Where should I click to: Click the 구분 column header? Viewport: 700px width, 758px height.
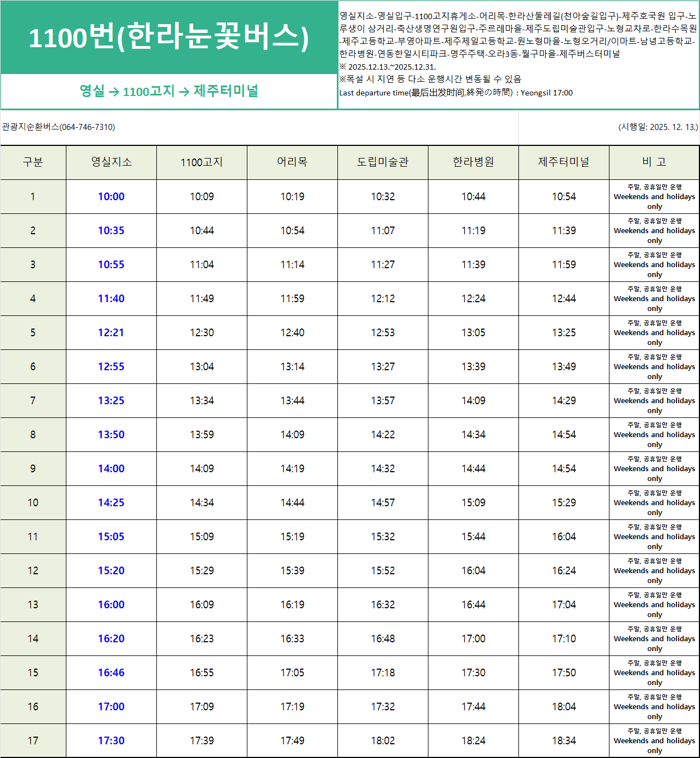click(33, 162)
